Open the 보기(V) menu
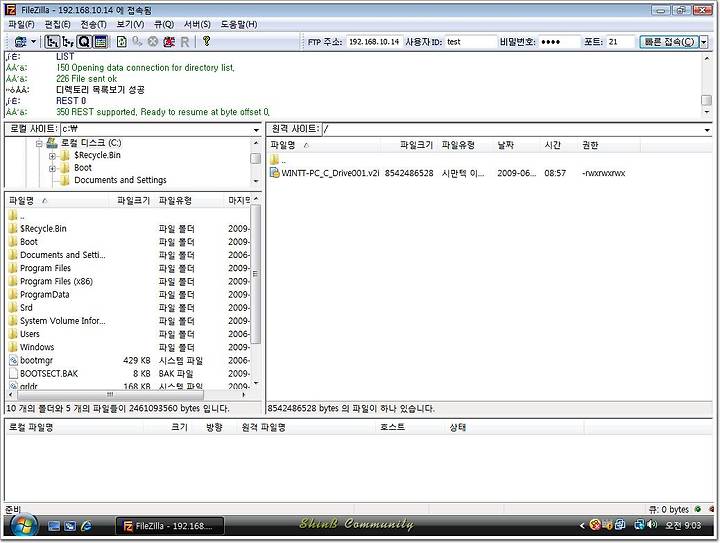Viewport: 720px width, 543px height. point(130,24)
